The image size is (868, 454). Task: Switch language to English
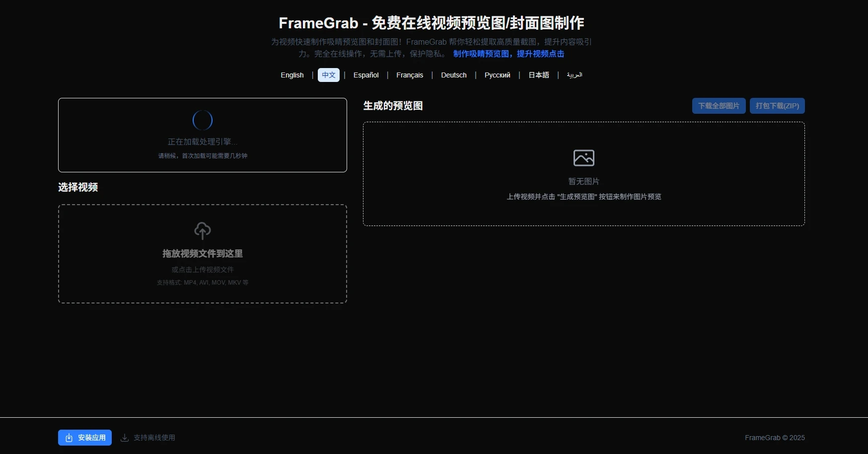[292, 75]
